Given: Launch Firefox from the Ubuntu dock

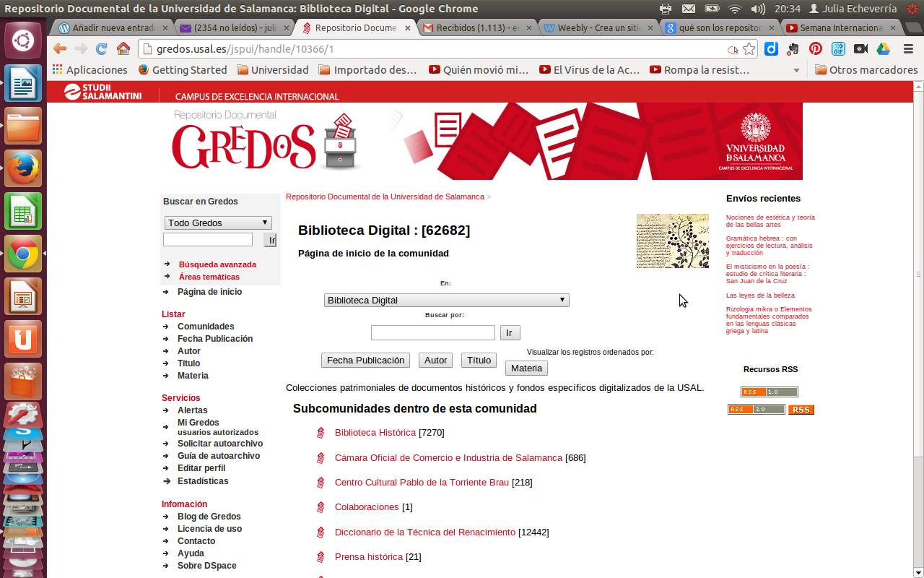Looking at the screenshot, I should (23, 168).
